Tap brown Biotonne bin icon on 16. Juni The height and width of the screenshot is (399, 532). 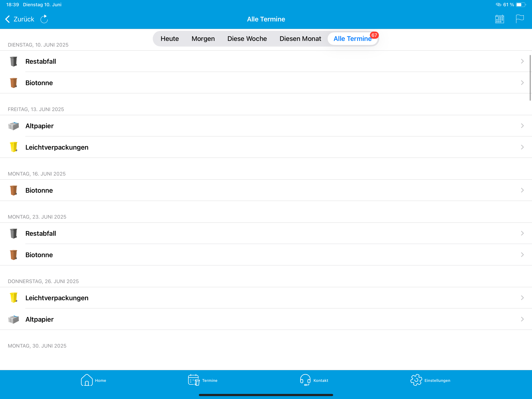click(x=14, y=190)
